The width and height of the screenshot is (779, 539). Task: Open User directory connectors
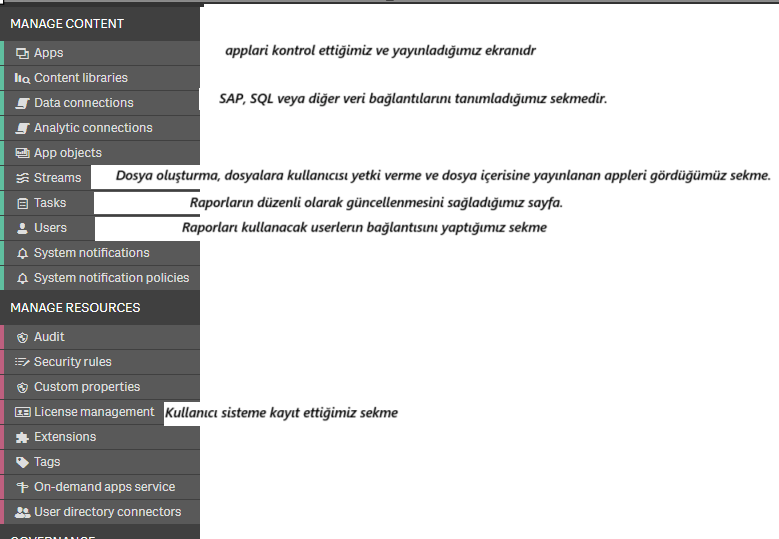(x=107, y=512)
